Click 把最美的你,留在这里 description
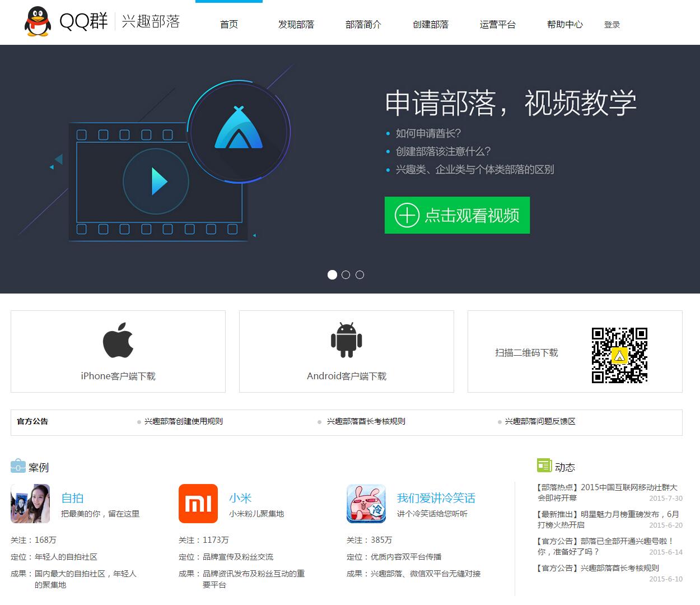700x605 pixels. pos(100,514)
